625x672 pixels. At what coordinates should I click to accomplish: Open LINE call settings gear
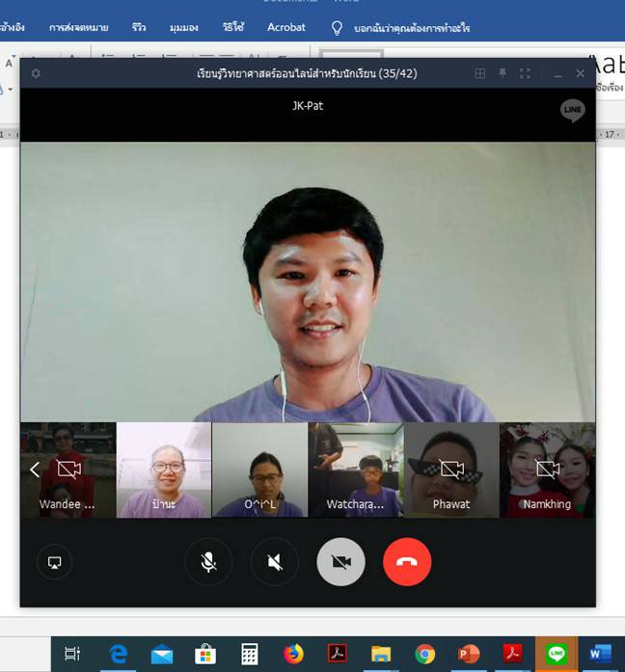[36, 73]
